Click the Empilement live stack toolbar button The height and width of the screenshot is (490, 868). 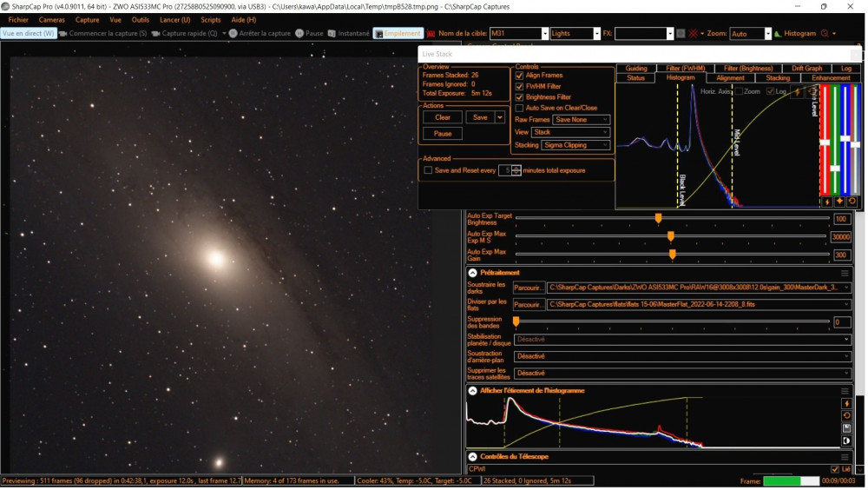(398, 33)
